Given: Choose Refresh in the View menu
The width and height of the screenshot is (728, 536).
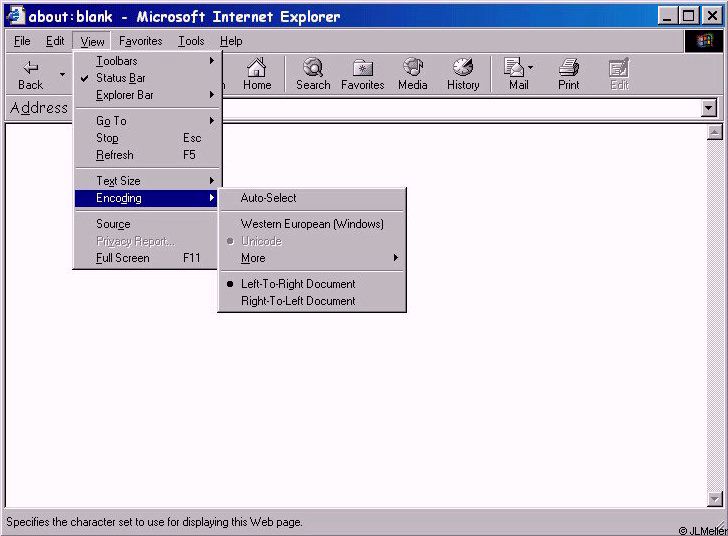Looking at the screenshot, I should coord(146,155).
